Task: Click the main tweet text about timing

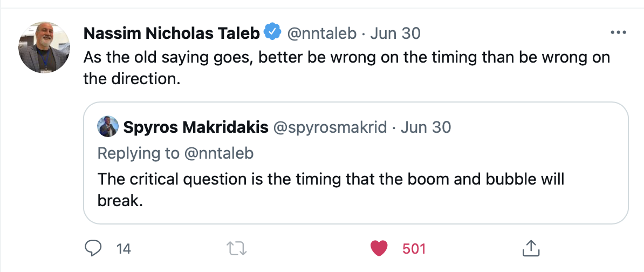Action: 347,68
